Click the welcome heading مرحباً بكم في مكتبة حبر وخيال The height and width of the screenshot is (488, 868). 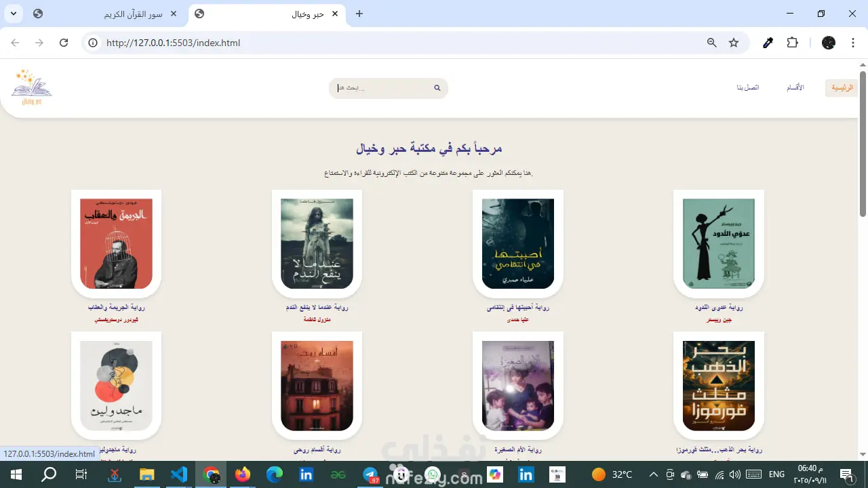coord(429,148)
